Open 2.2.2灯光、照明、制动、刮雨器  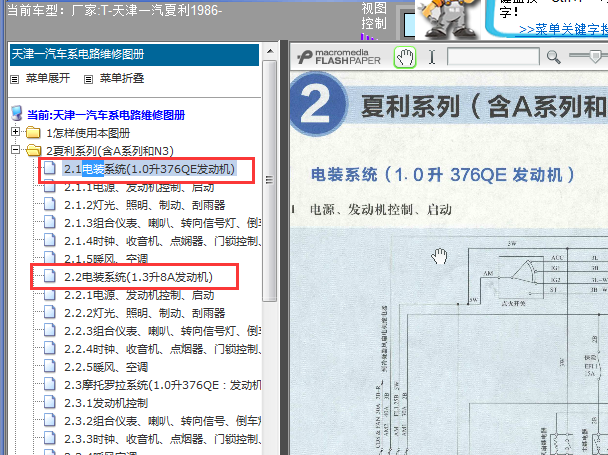click(x=145, y=313)
